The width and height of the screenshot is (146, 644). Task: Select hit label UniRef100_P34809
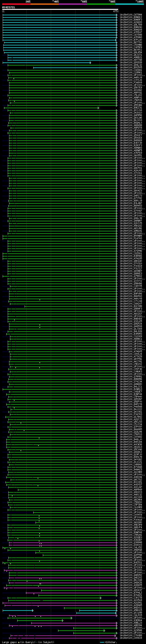[x=131, y=83]
